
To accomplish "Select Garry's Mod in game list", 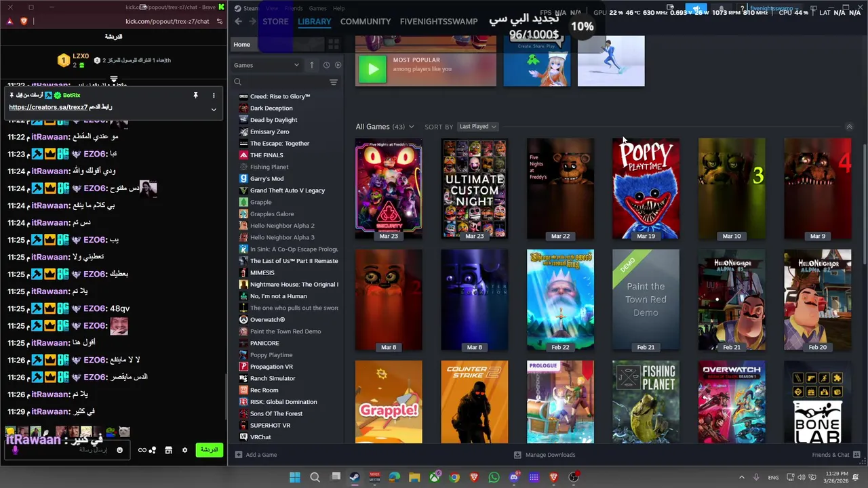I will pyautogui.click(x=267, y=179).
